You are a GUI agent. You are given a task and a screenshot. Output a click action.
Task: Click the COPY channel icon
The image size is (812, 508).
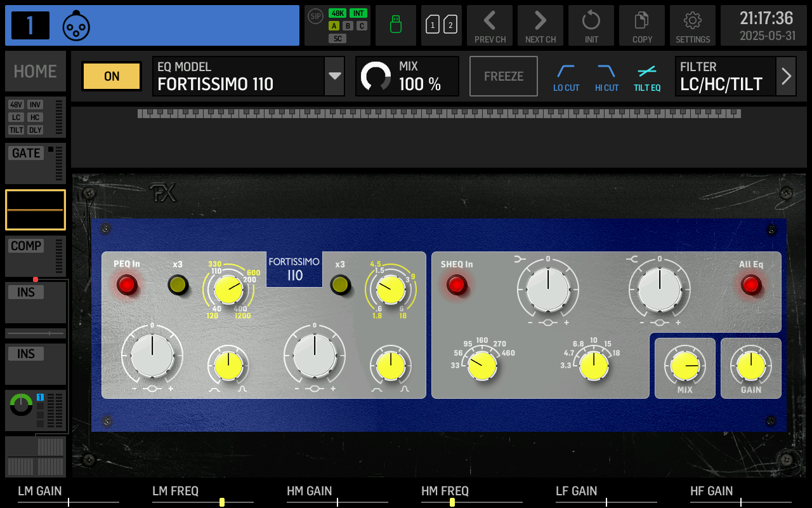(x=642, y=25)
